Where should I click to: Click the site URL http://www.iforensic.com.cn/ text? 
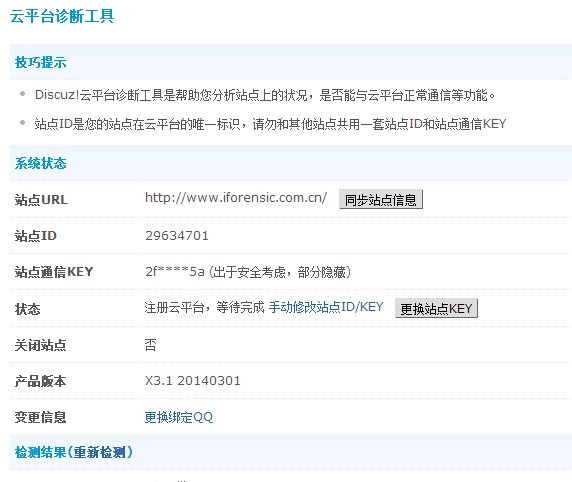tap(236, 198)
